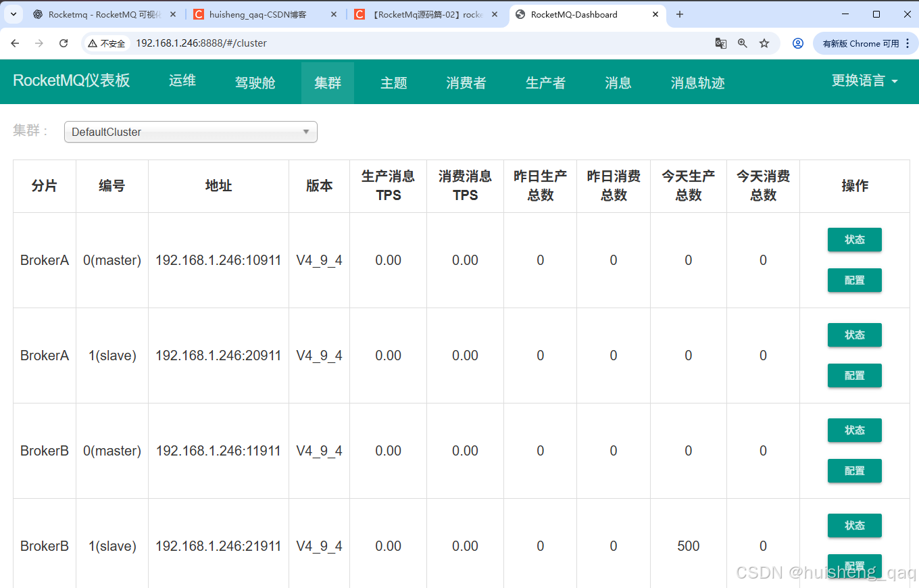Click 状态 button for BrokerA master

click(855, 240)
